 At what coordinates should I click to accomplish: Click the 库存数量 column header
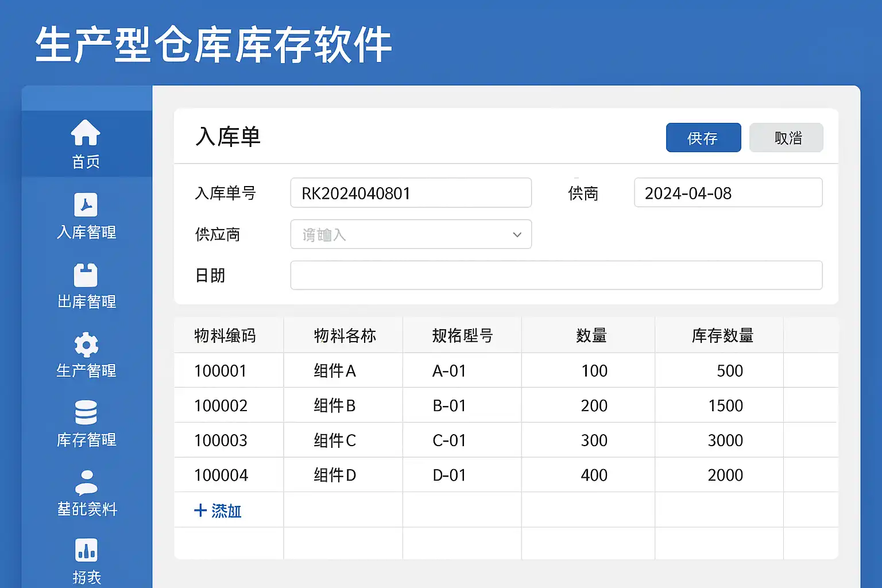[x=722, y=336]
